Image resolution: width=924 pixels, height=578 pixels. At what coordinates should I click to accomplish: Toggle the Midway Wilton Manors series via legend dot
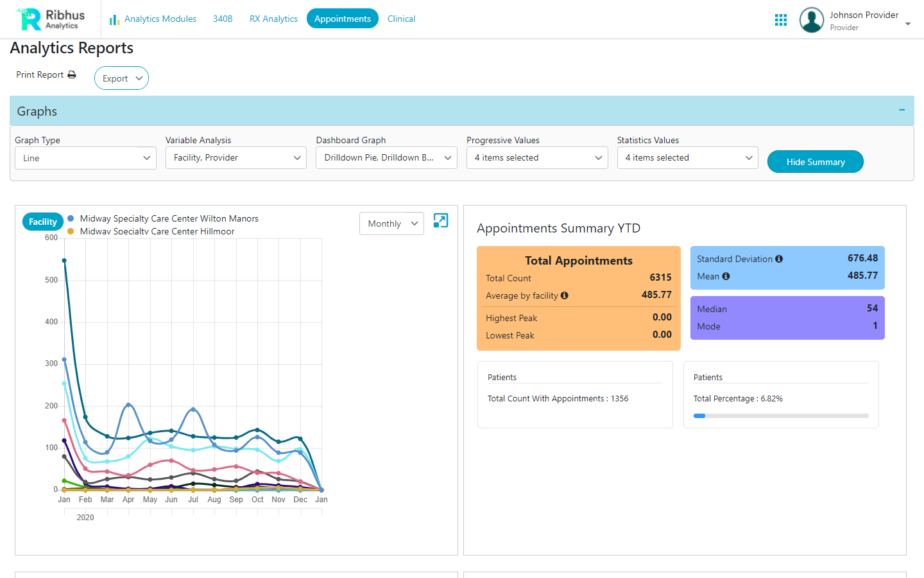72,218
